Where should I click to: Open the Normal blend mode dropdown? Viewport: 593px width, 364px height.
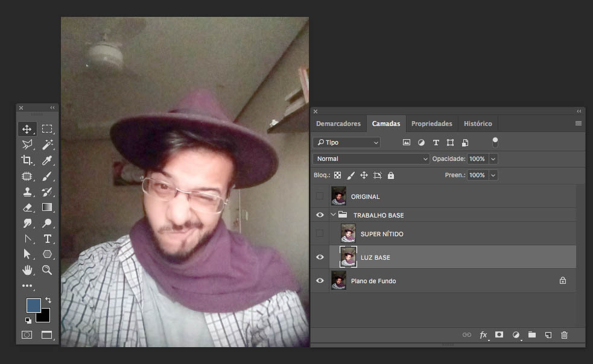pos(371,158)
